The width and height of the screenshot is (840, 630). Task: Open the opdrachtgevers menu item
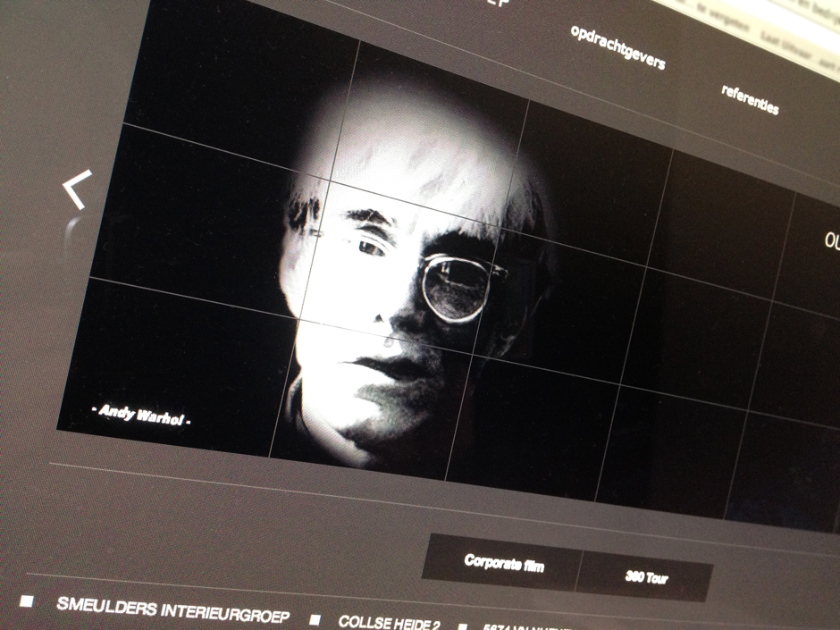coord(617,46)
